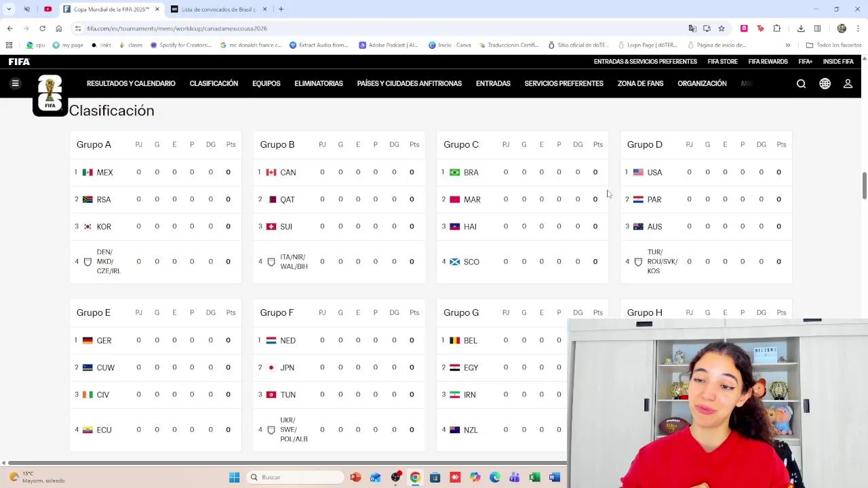Go to Entradas in the nav bar
Viewport: 868px width, 488px height.
pyautogui.click(x=493, y=83)
